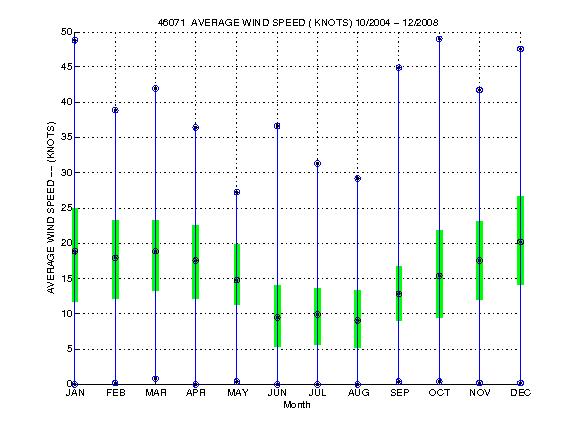This screenshot has height=432, width=576.
Task: Click the August mean marker near 9 knots
Action: pos(357,321)
